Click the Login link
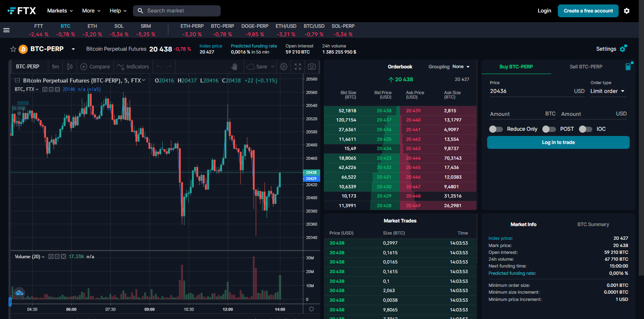 545,11
